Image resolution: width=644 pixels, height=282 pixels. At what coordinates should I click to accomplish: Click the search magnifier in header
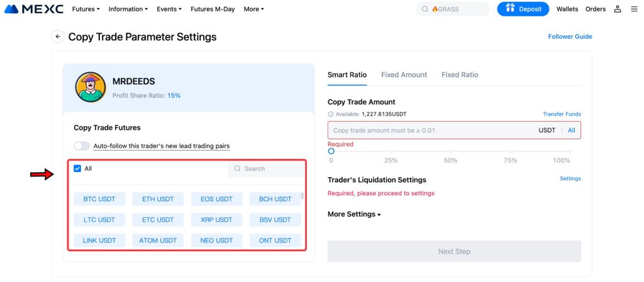(425, 9)
